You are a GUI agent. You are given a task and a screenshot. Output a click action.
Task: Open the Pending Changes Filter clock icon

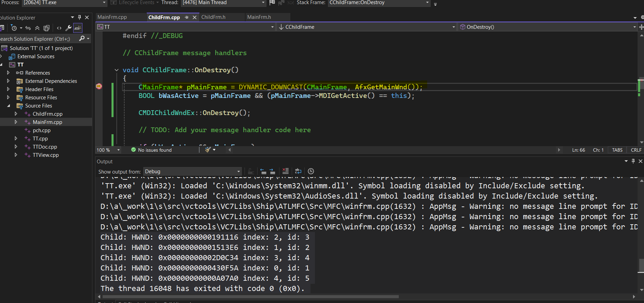pyautogui.click(x=14, y=28)
